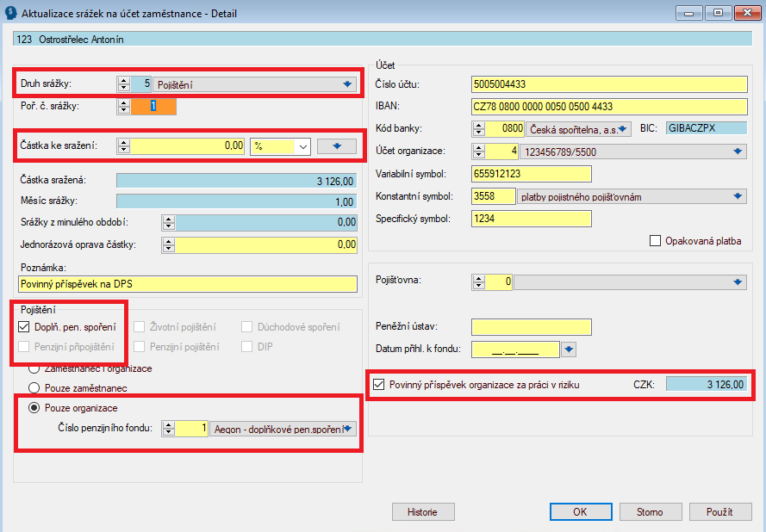Click spinner beside Kód banky field
The height and width of the screenshot is (532, 766).
pos(480,128)
